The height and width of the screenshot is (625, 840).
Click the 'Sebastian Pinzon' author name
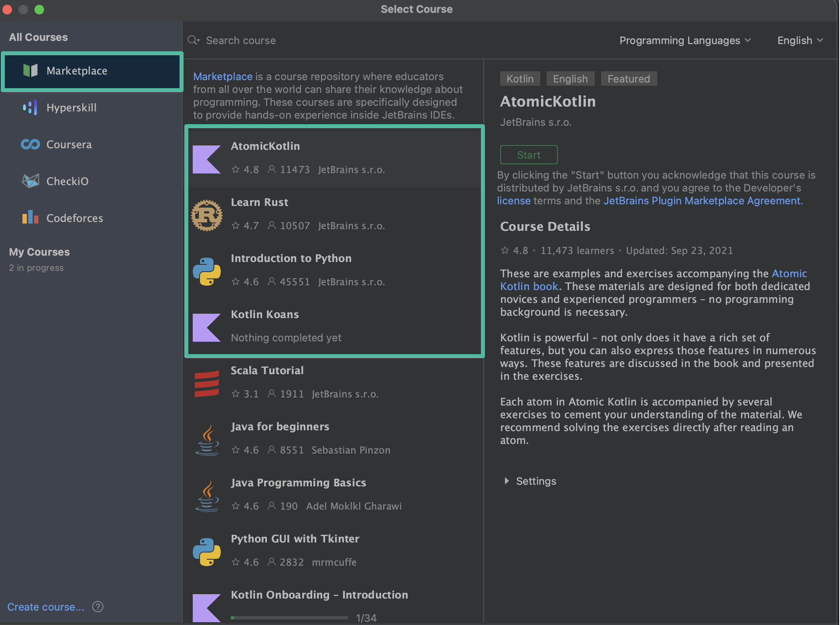coord(351,450)
